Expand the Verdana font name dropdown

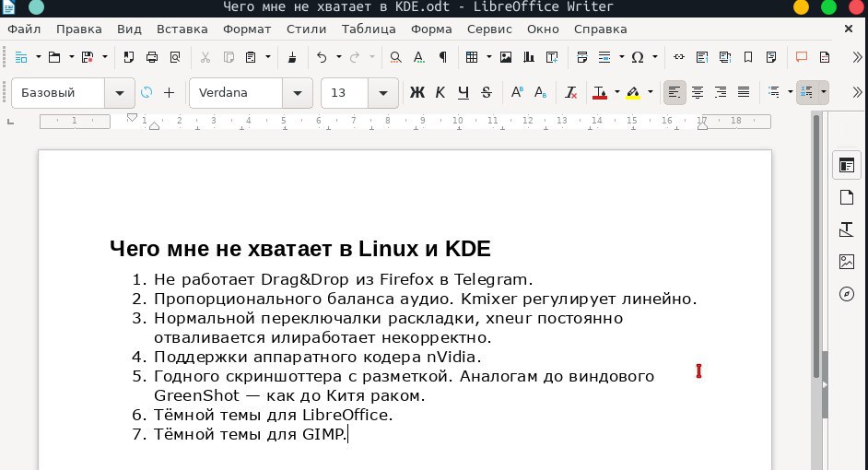(x=298, y=93)
